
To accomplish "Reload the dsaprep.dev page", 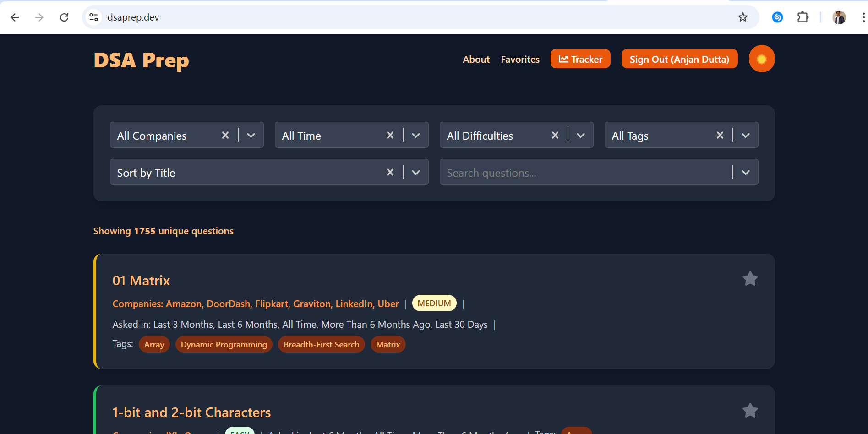I will (x=64, y=17).
